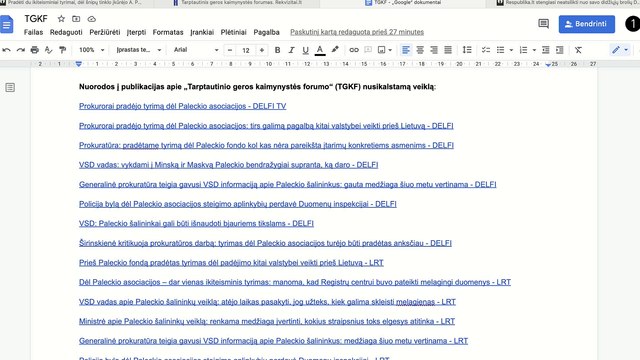The width and height of the screenshot is (640, 360).
Task: Toggle underline formatting
Action: 305,50
